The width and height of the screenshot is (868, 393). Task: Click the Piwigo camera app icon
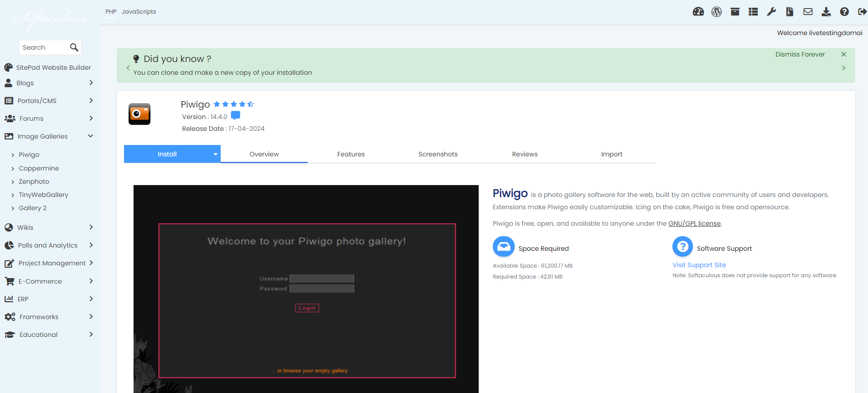point(139,114)
